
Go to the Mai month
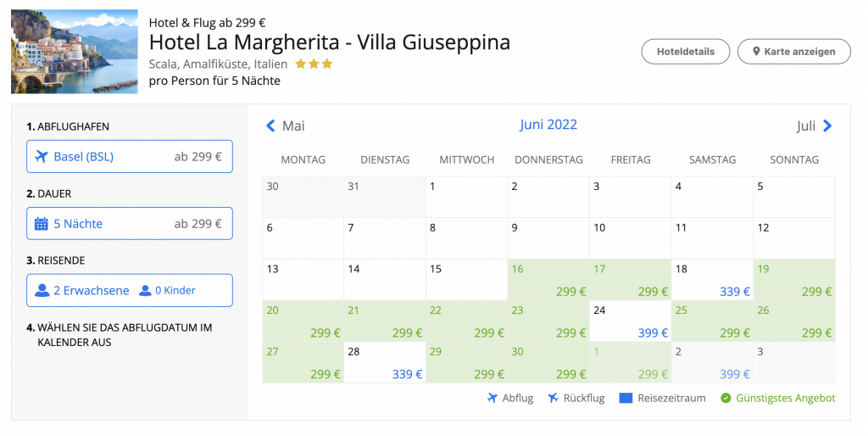tap(293, 126)
